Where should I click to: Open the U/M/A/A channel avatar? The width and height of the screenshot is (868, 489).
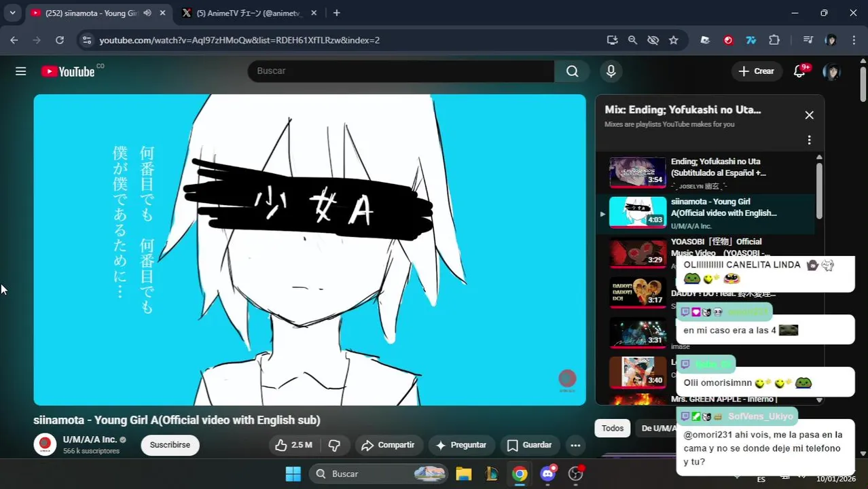pyautogui.click(x=45, y=444)
